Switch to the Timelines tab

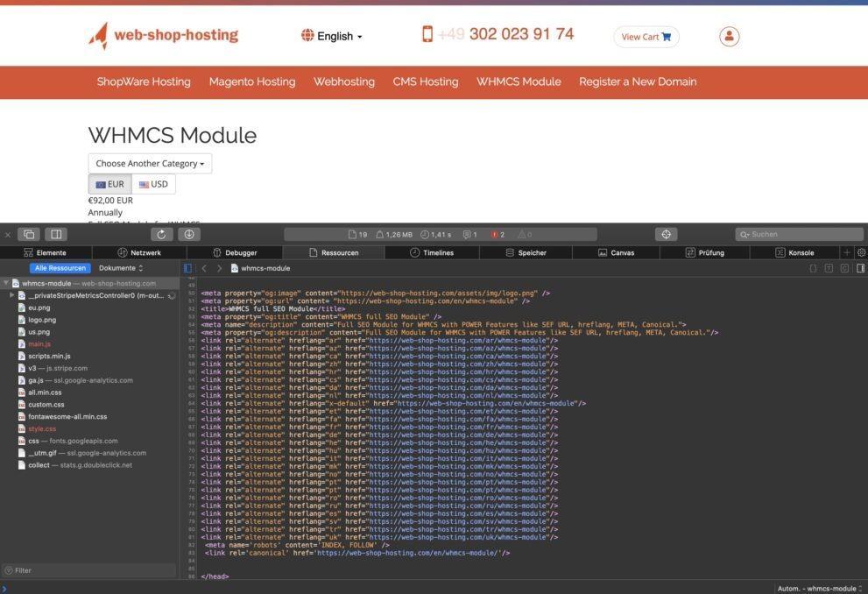click(431, 253)
